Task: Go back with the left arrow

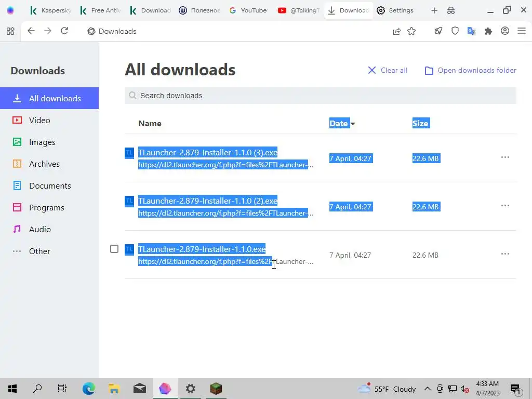Action: pos(31,31)
